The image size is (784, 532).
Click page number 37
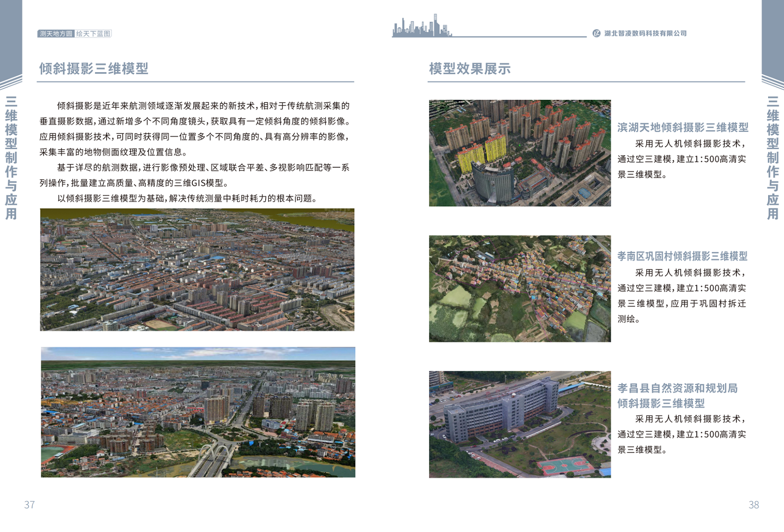pyautogui.click(x=29, y=505)
